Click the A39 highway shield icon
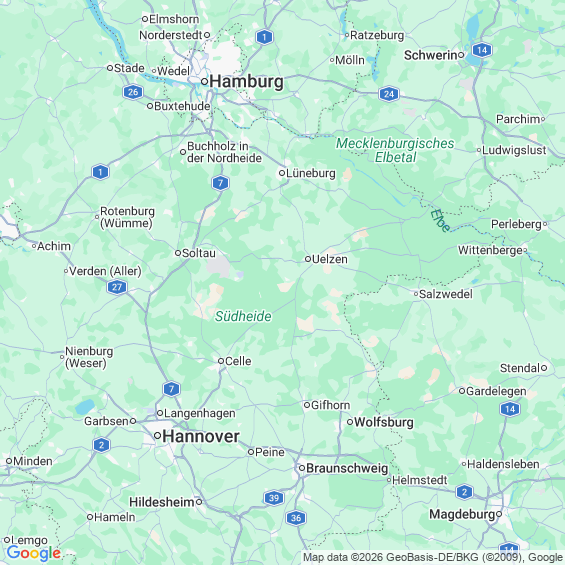The width and height of the screenshot is (565, 565). (274, 498)
